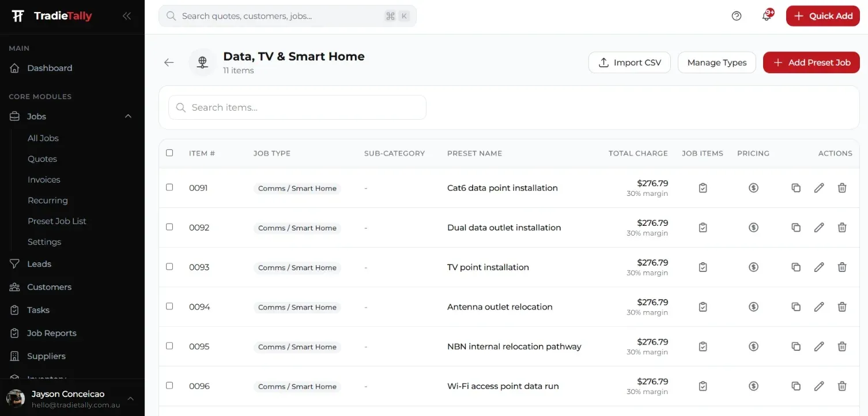Click the Manage Types button

point(717,62)
